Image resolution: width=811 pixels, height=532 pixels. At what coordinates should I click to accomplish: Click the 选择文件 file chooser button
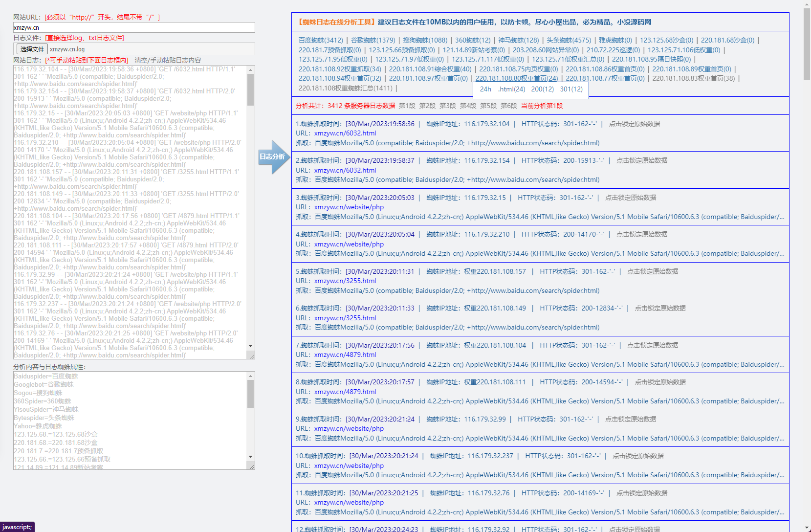32,49
